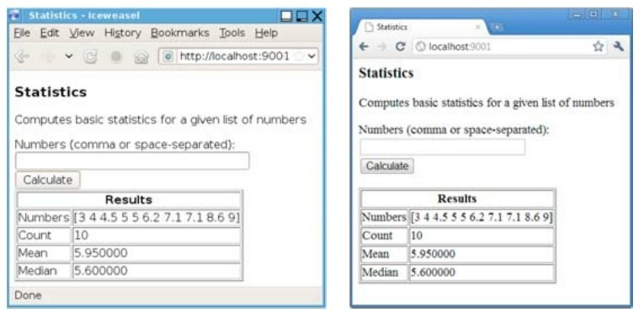
Task: Click Chrome's back arrow icon
Action: [x=364, y=46]
